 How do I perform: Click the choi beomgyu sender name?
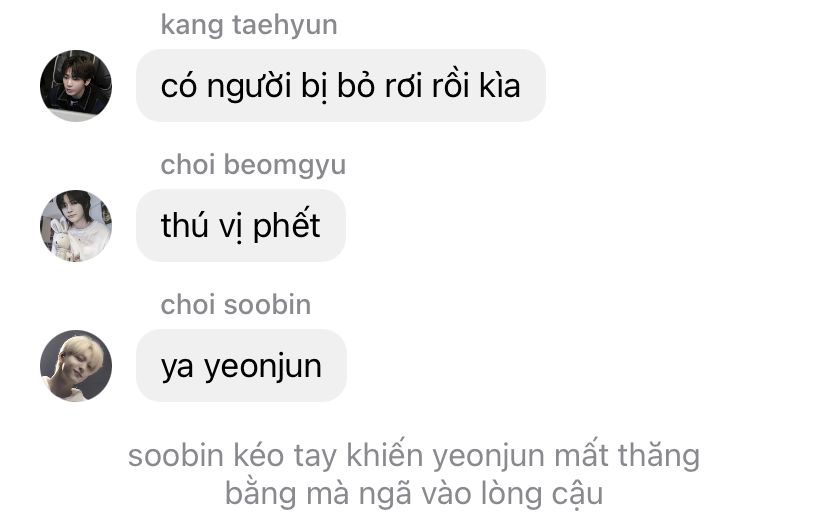pos(253,165)
